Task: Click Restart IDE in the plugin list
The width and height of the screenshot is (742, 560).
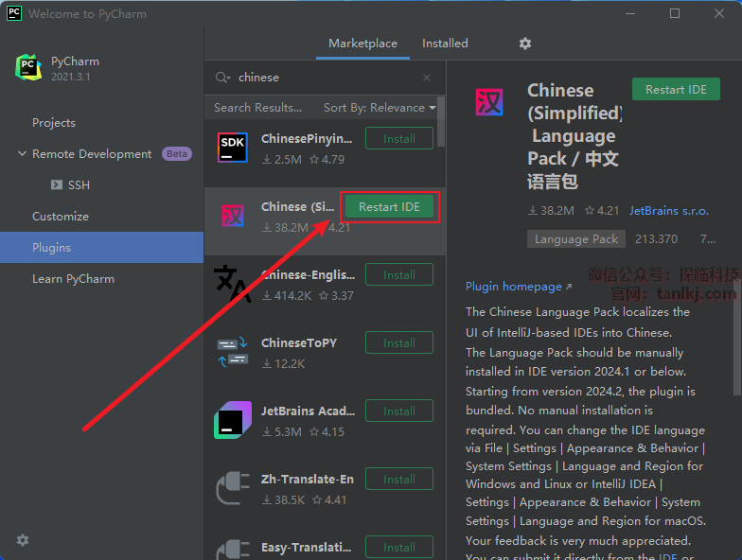Action: 390,207
